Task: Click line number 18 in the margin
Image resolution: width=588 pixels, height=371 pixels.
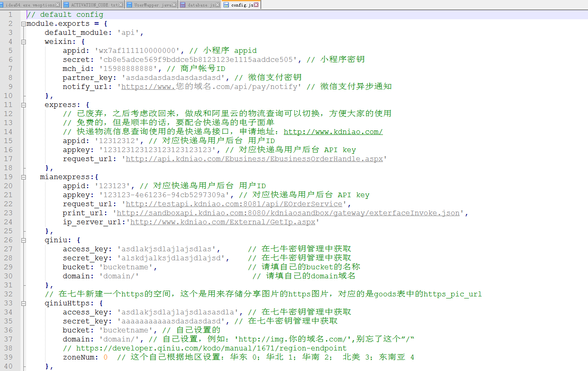Action: 8,168
